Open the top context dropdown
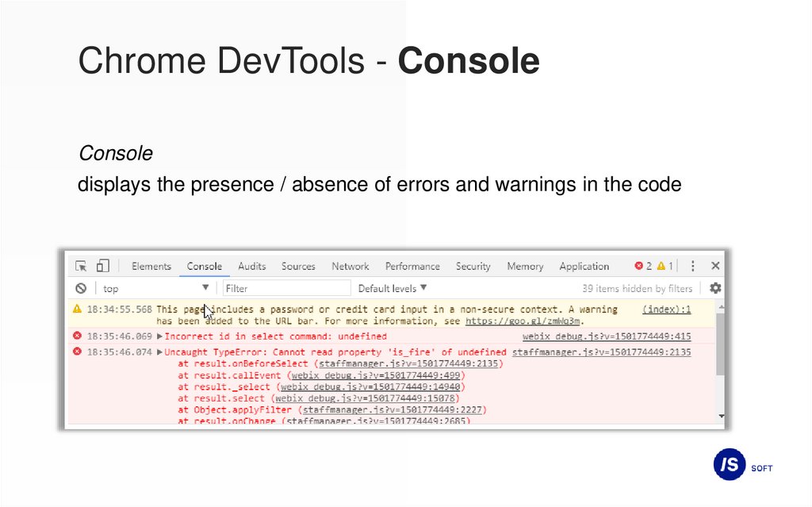The width and height of the screenshot is (812, 507). coord(155,289)
